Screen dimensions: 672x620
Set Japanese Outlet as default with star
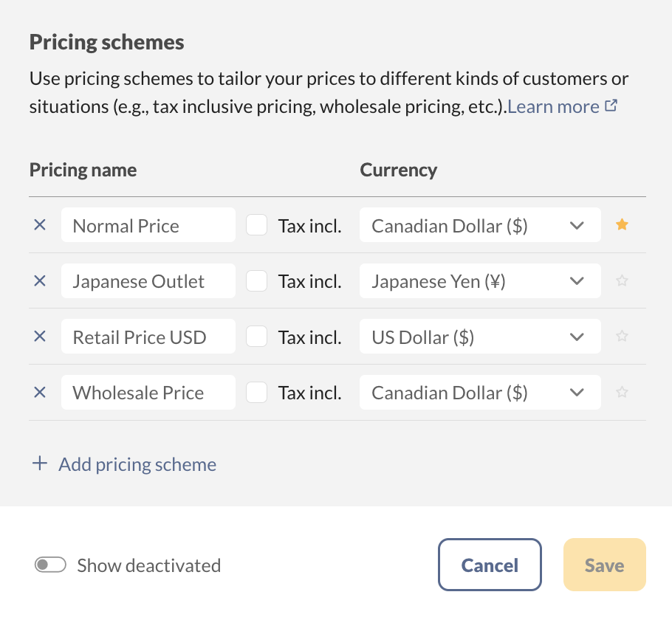click(623, 280)
